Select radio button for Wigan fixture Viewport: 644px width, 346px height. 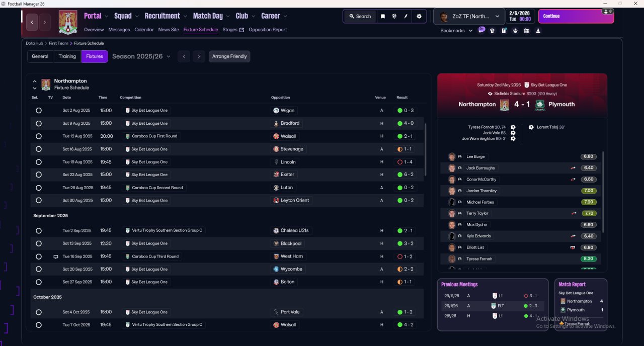point(39,110)
